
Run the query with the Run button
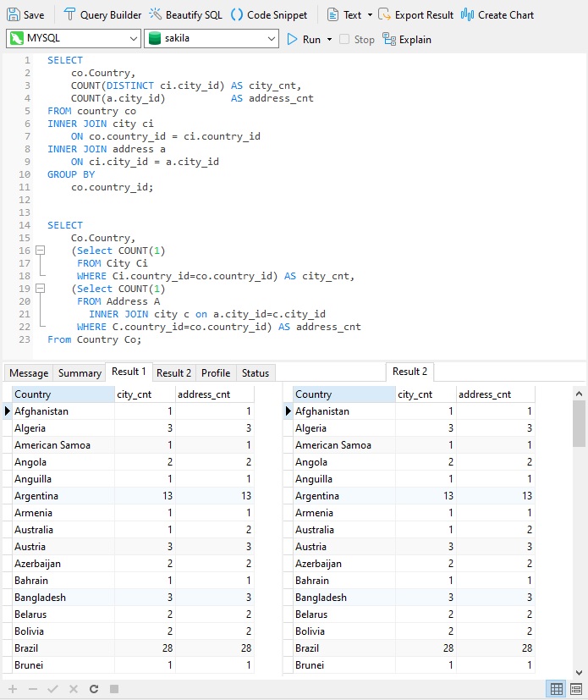(305, 39)
